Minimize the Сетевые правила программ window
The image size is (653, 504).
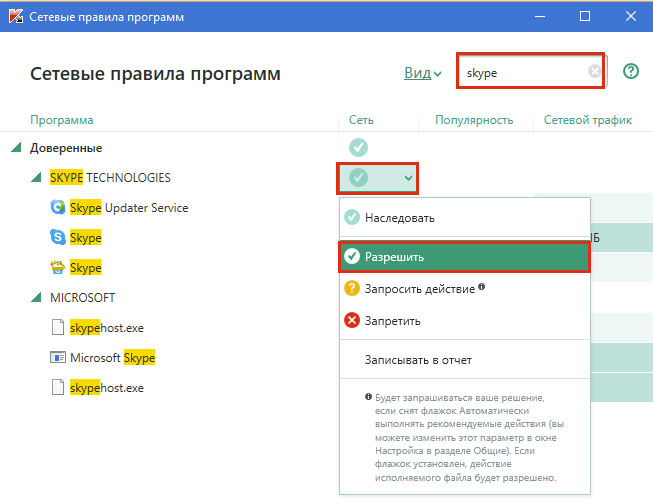coord(540,16)
